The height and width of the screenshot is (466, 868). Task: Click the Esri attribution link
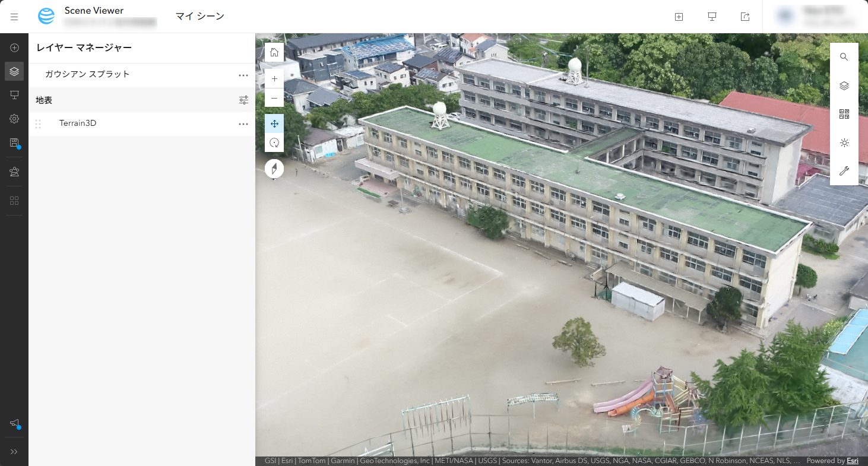click(852, 461)
